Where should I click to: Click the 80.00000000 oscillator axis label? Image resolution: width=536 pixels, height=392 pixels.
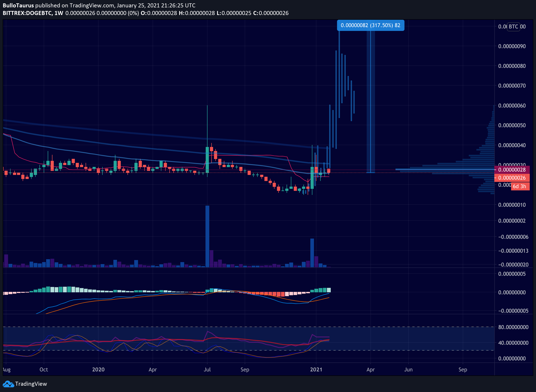click(513, 327)
